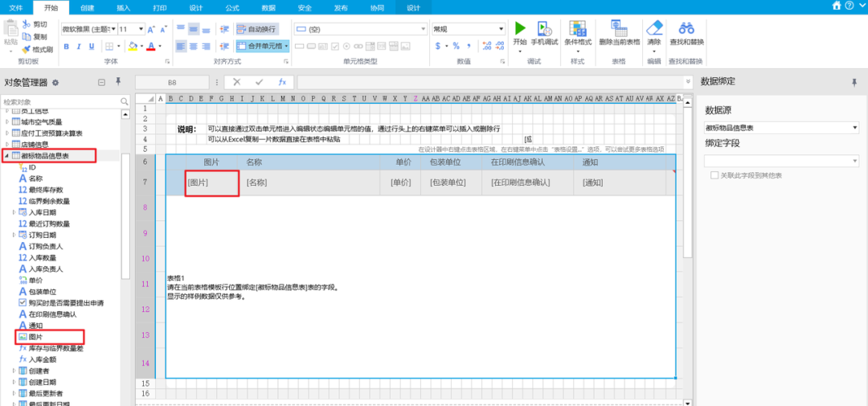Switch to the Insert (插入) ribbon tab
The width and height of the screenshot is (868, 406).
click(x=123, y=6)
